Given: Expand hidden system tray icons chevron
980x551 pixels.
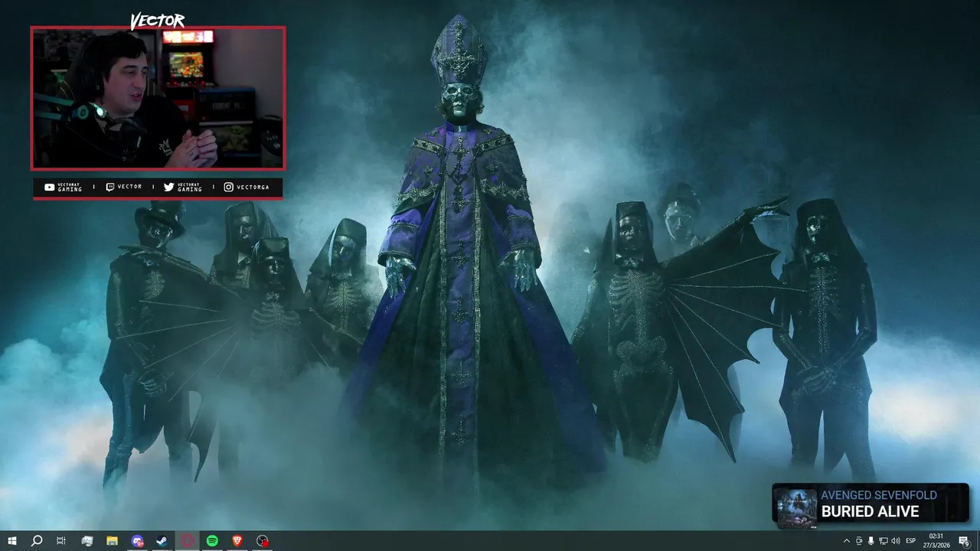Looking at the screenshot, I should point(846,541).
